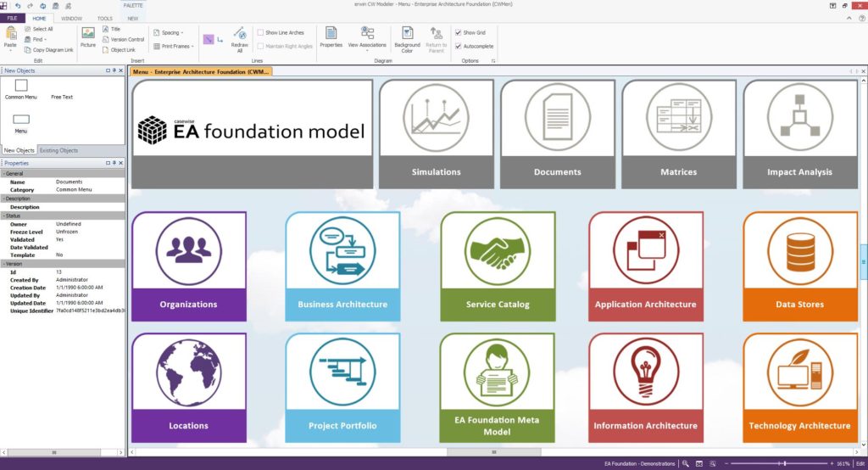
Task: Toggle the Autocomplete checkbox
Action: click(459, 46)
